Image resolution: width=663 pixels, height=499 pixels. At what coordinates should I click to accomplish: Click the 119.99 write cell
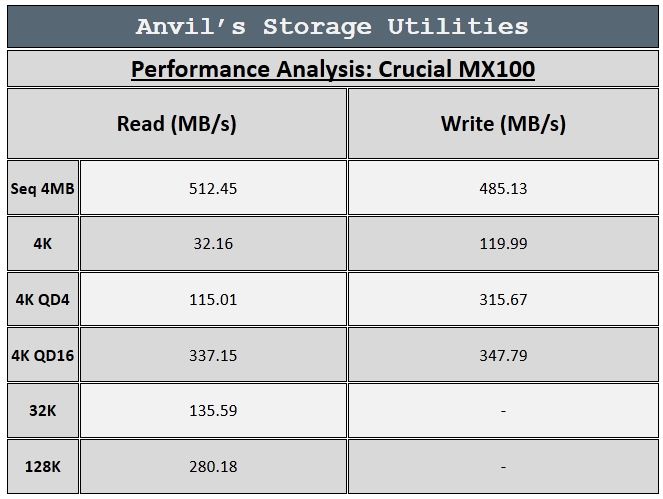(503, 244)
